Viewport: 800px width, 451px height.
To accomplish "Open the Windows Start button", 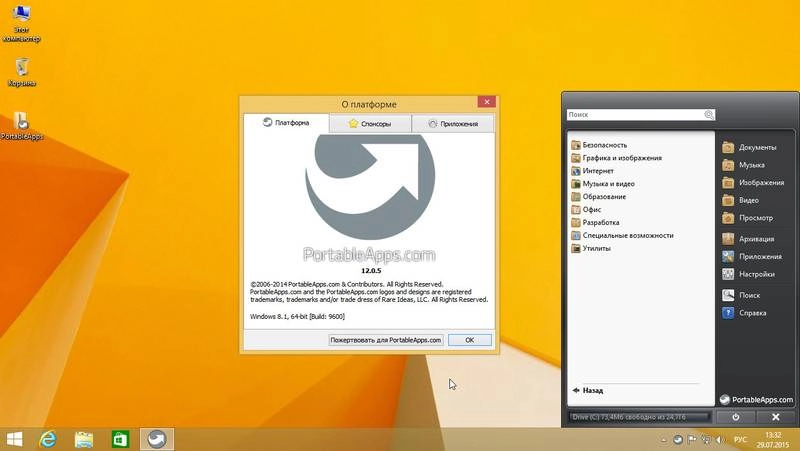I will point(14,439).
